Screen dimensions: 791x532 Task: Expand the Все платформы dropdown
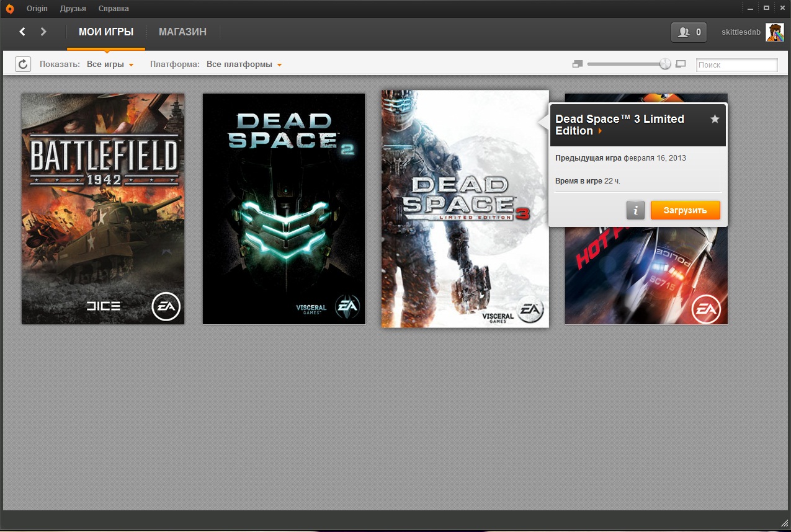[x=244, y=64]
